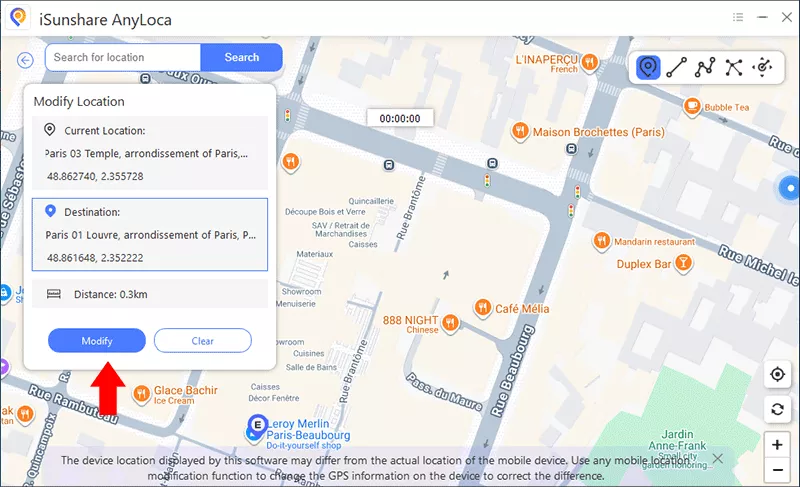Click the 00:00:00 timer label
The height and width of the screenshot is (487, 800).
[400, 118]
